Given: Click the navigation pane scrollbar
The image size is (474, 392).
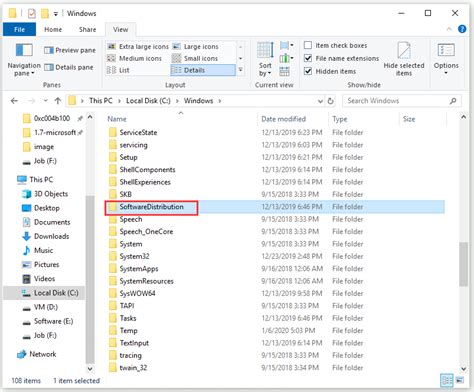Looking at the screenshot, I should click(x=90, y=279).
